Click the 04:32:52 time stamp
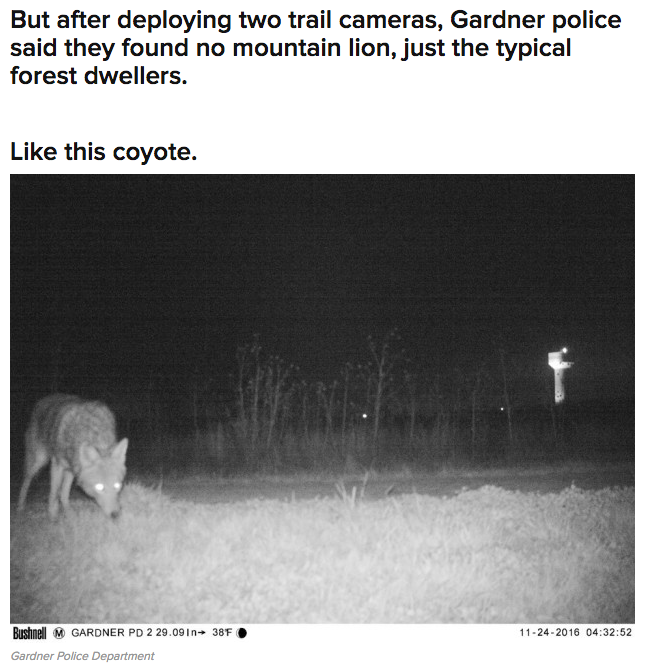 609,632
